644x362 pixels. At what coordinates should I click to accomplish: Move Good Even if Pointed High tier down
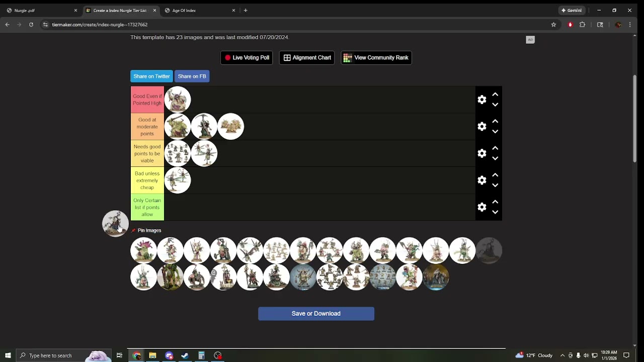(x=495, y=105)
